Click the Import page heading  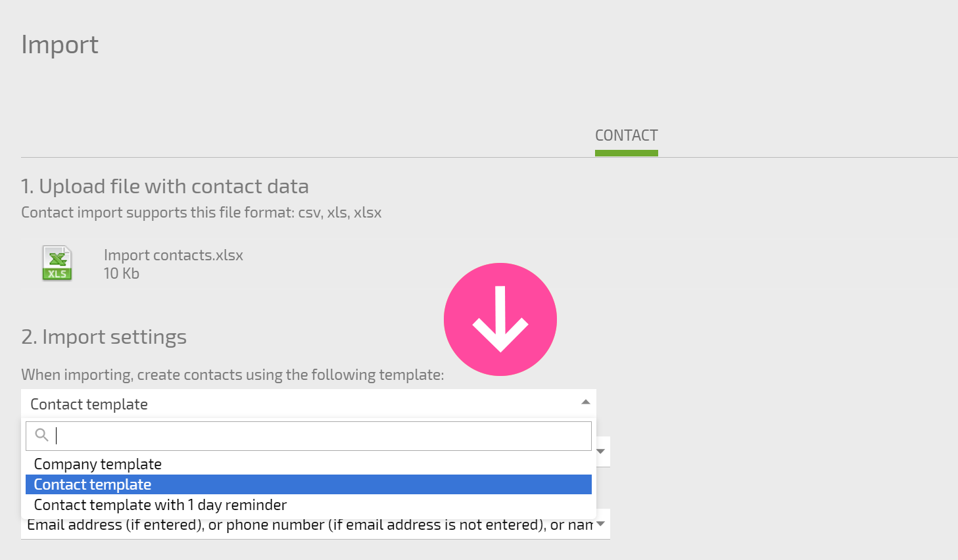[x=60, y=45]
